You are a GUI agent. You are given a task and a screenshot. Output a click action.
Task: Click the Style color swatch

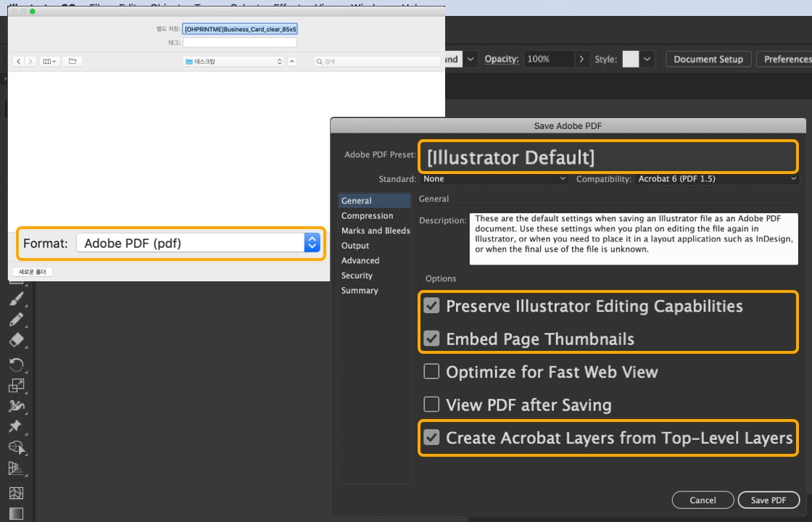coord(630,59)
